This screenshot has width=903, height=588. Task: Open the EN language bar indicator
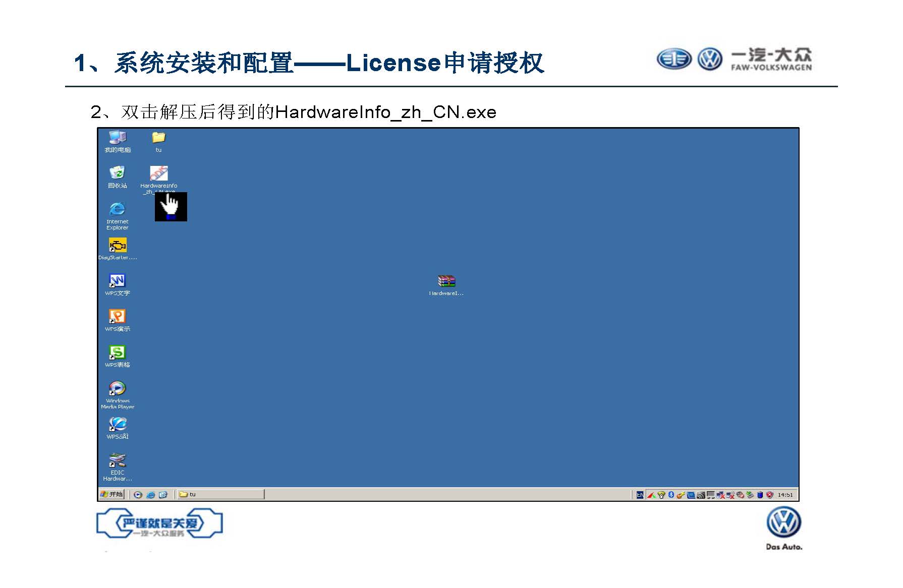tap(640, 495)
